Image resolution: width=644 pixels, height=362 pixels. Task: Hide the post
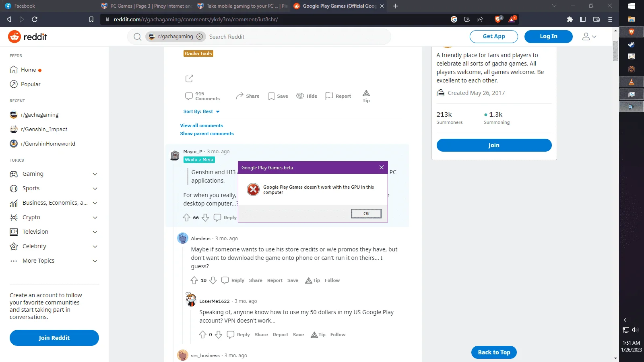click(307, 96)
